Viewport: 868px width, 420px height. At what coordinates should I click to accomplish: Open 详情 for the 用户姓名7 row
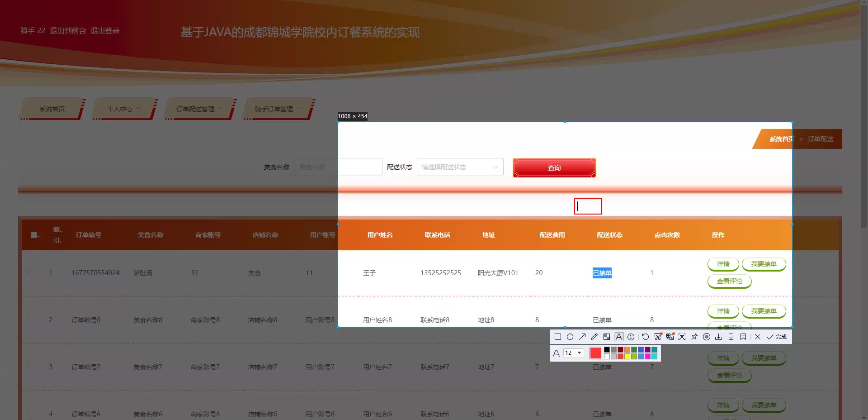723,358
